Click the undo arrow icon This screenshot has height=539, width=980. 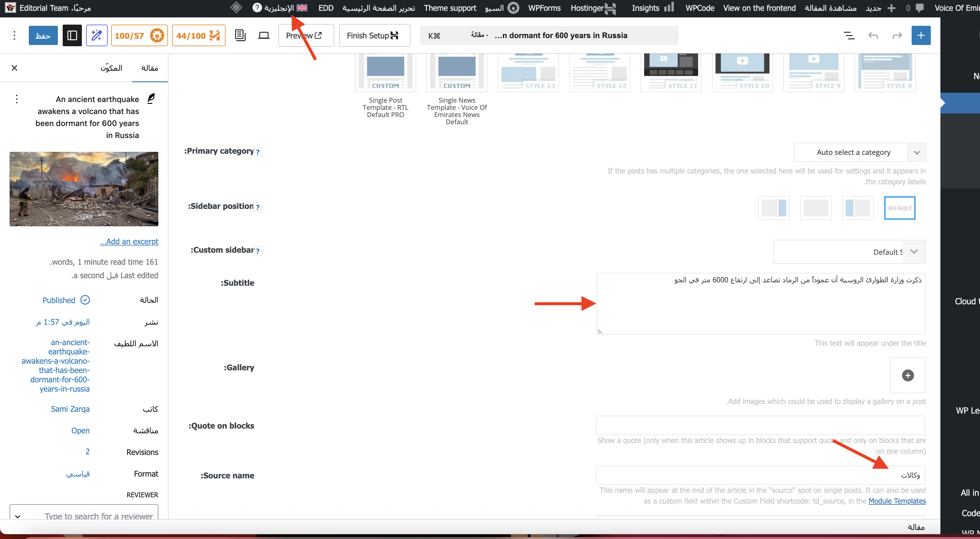click(873, 35)
